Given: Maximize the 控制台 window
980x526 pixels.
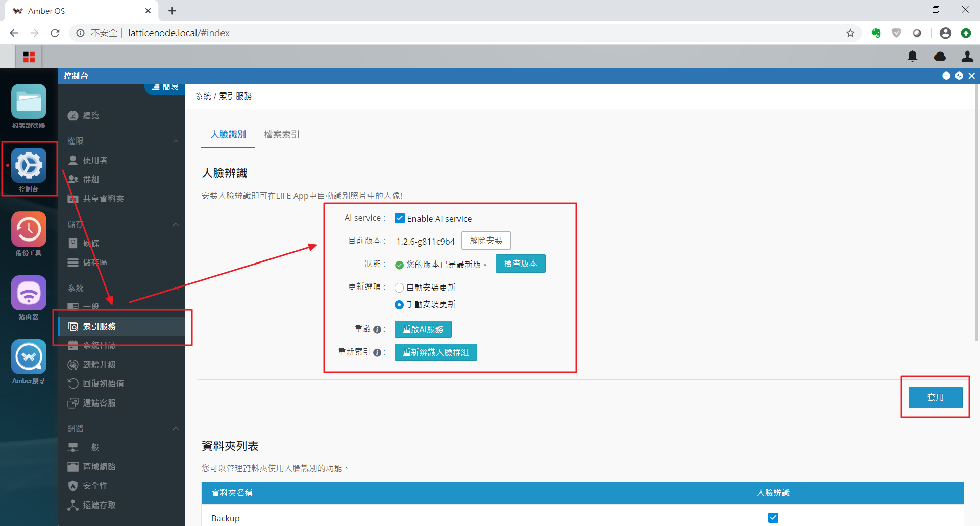Looking at the screenshot, I should click(959, 76).
